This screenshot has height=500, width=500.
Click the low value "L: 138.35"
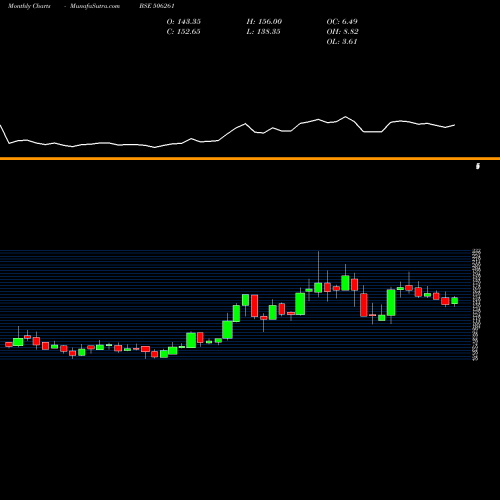pyautogui.click(x=263, y=32)
